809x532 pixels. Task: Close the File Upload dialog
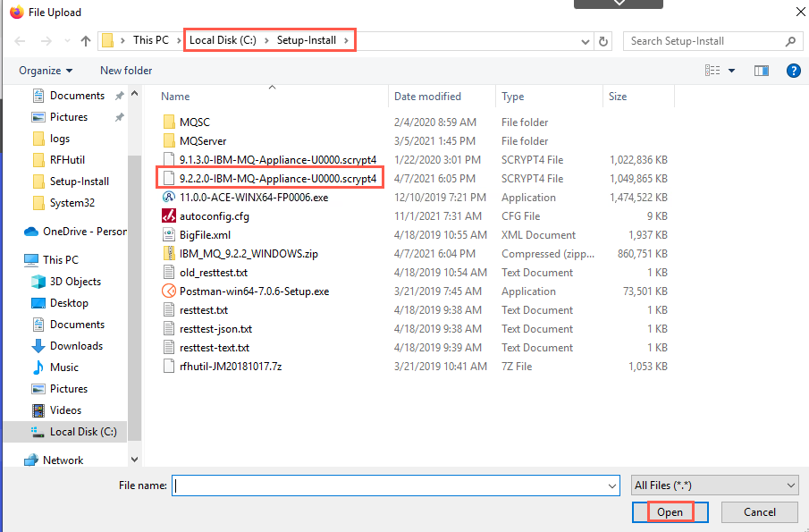(800, 12)
